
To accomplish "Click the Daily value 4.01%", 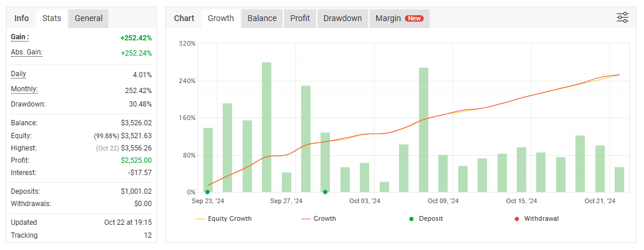I will (x=143, y=75).
